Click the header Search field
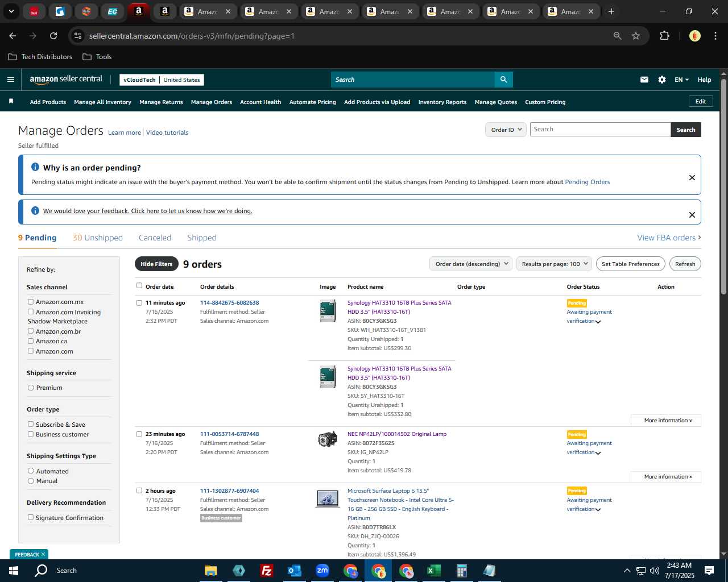Screen dimensions: 728x582 point(412,80)
